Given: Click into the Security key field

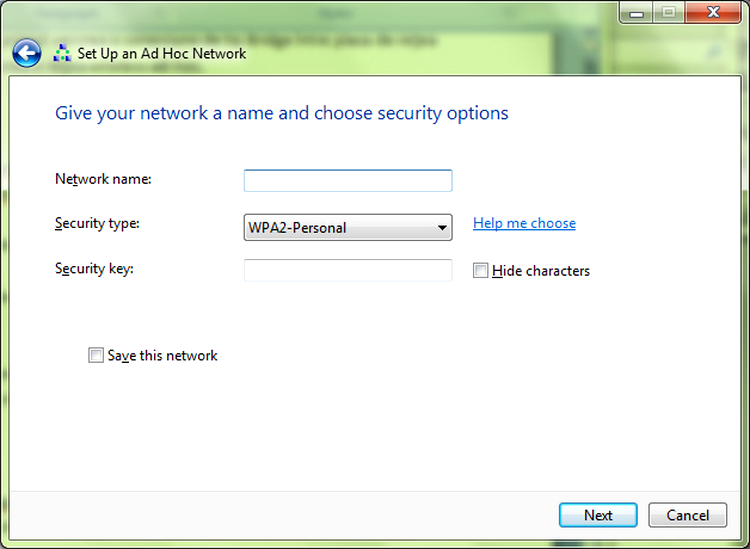Looking at the screenshot, I should pyautogui.click(x=348, y=270).
